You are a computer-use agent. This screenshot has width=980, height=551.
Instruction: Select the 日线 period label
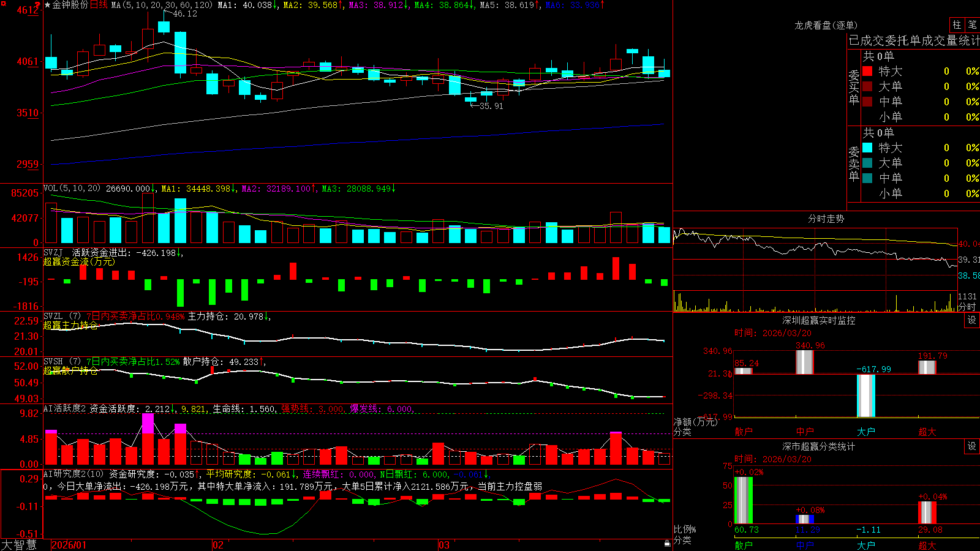(x=99, y=5)
